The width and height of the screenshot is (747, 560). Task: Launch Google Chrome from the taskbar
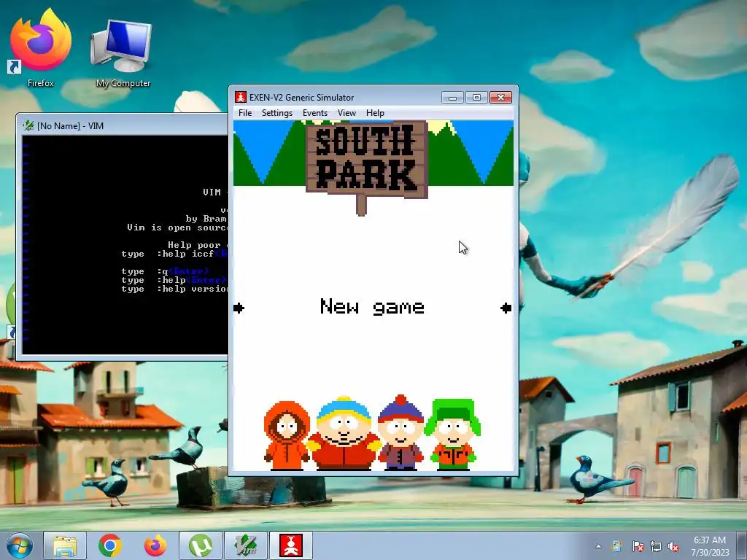pyautogui.click(x=110, y=545)
